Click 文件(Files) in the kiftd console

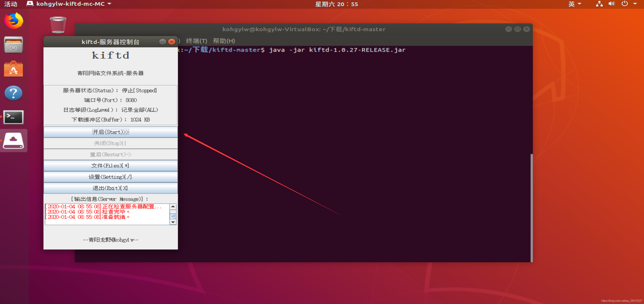[x=110, y=166]
